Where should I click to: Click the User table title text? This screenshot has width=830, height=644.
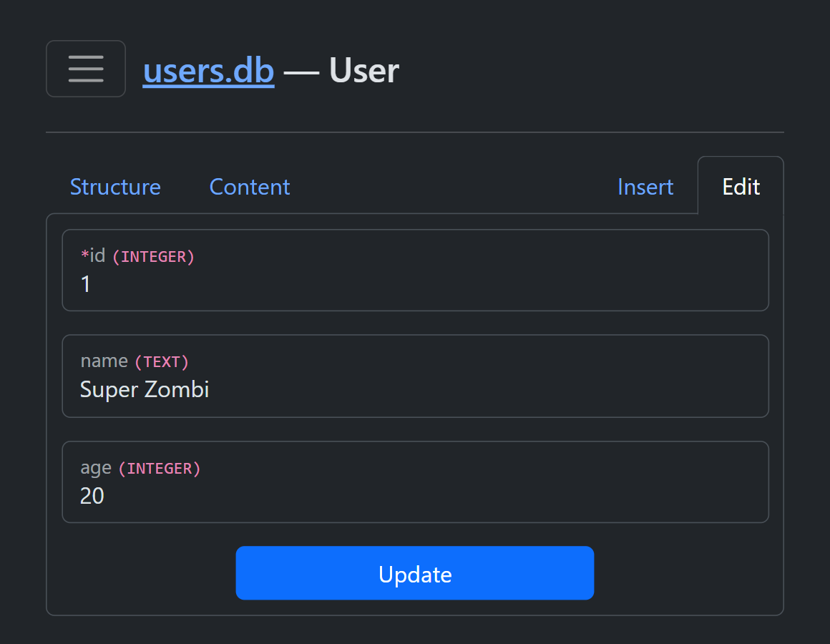tap(363, 69)
